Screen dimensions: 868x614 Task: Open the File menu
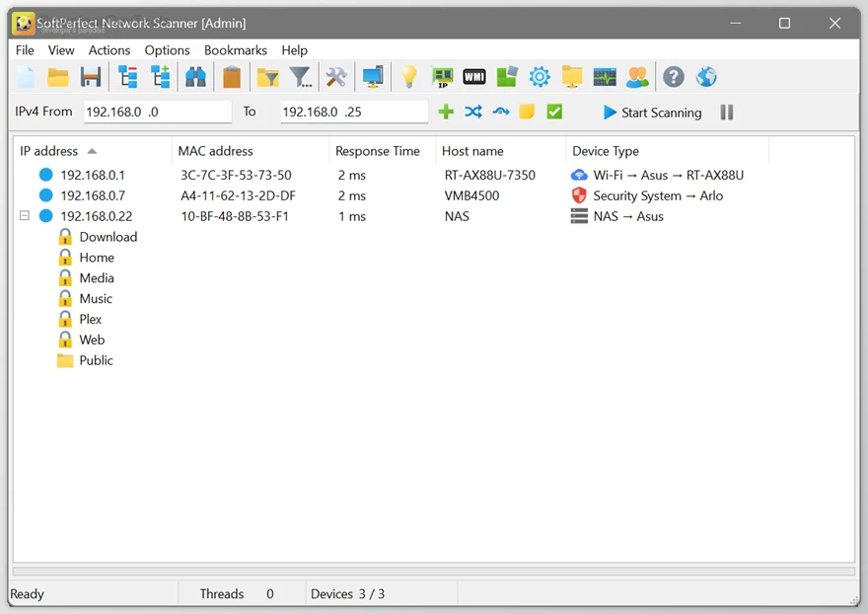[x=25, y=50]
